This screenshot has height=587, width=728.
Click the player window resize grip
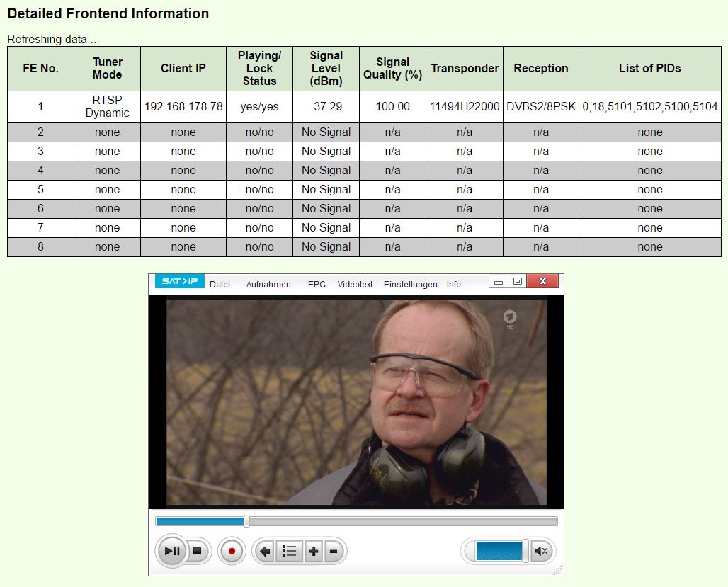(559, 570)
